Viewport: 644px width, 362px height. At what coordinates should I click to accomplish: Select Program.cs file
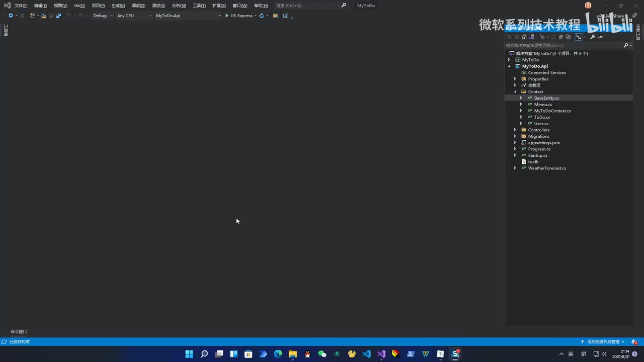(x=539, y=149)
